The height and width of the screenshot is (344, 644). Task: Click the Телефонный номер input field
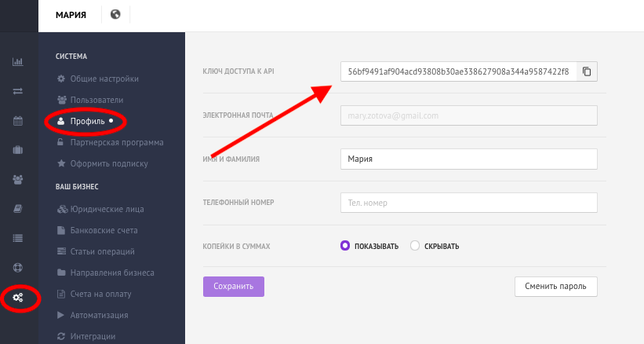coord(468,203)
